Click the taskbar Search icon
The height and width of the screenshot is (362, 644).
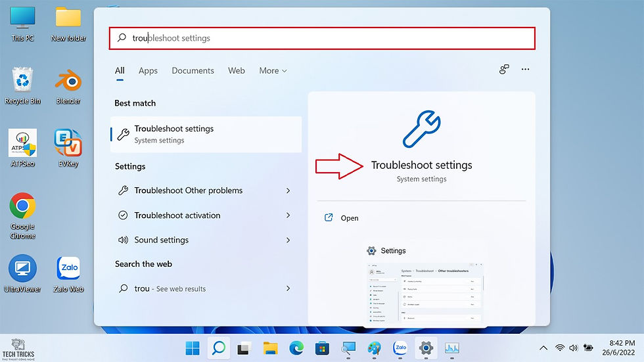218,348
